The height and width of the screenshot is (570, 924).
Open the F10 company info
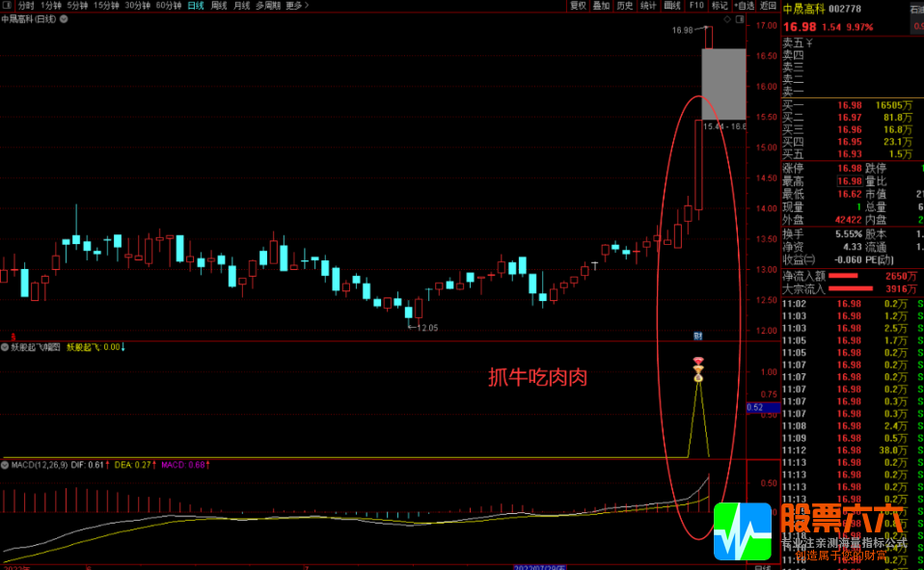tap(695, 6)
